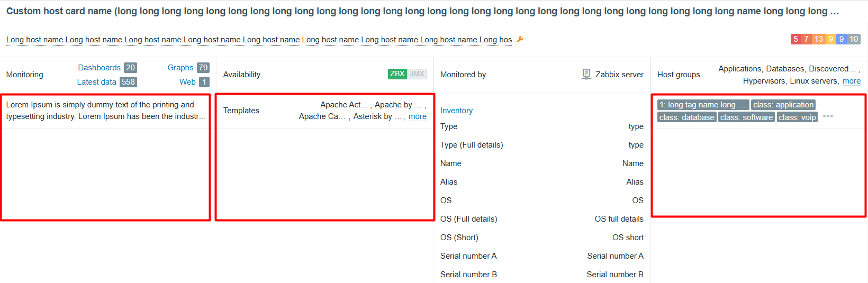The height and width of the screenshot is (283, 868).
Task: Click the red severity count 5 badge
Action: (795, 39)
